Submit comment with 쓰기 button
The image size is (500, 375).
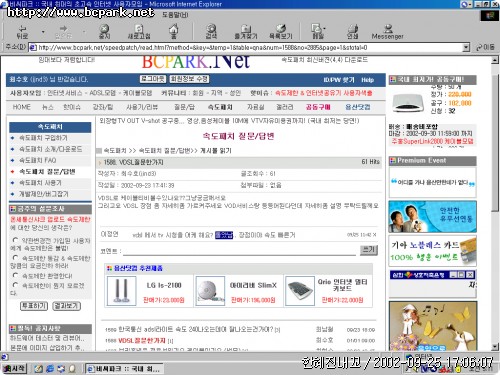[369, 250]
